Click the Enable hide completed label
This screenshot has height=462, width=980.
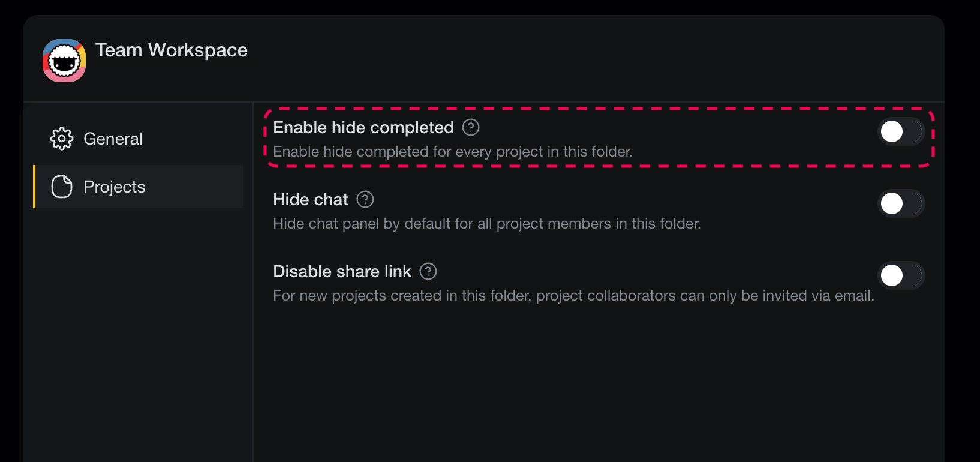coord(363,127)
